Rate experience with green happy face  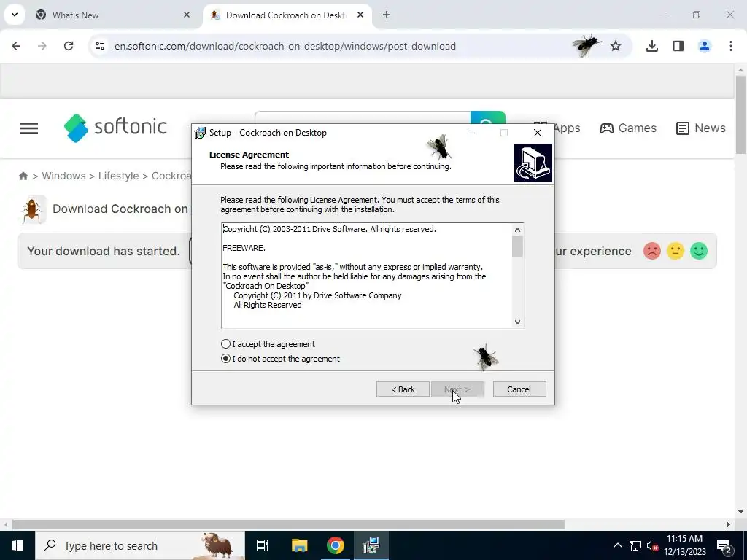699,251
